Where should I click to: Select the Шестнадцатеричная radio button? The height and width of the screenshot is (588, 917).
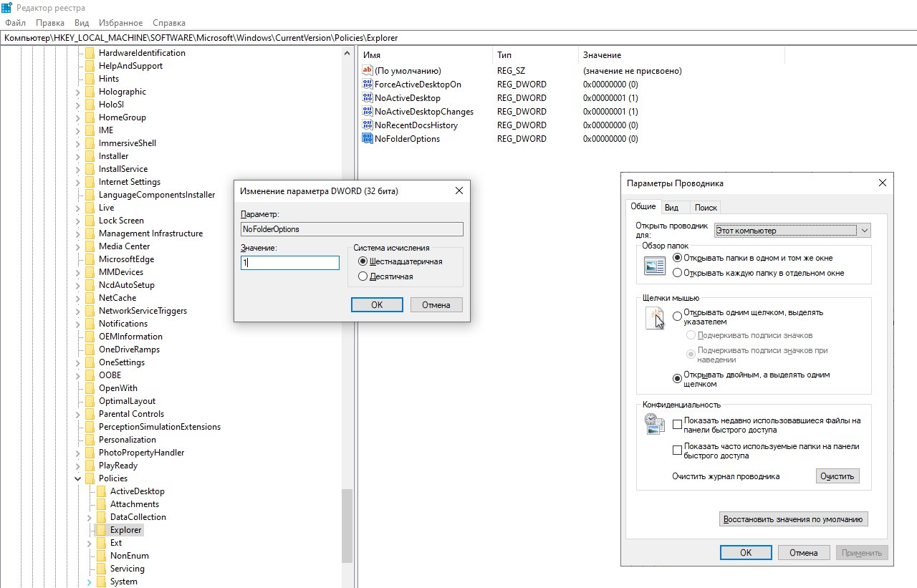click(x=363, y=261)
